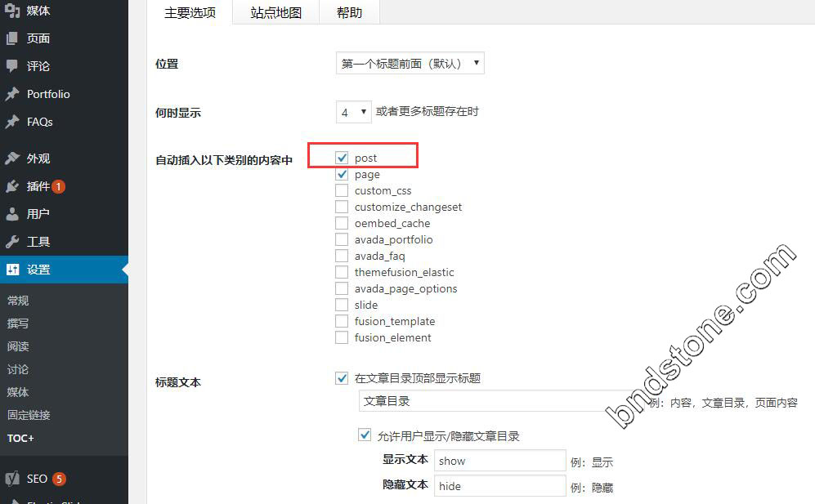The width and height of the screenshot is (815, 504).
Task: Click the SEO notification badge showing 5
Action: click(59, 479)
